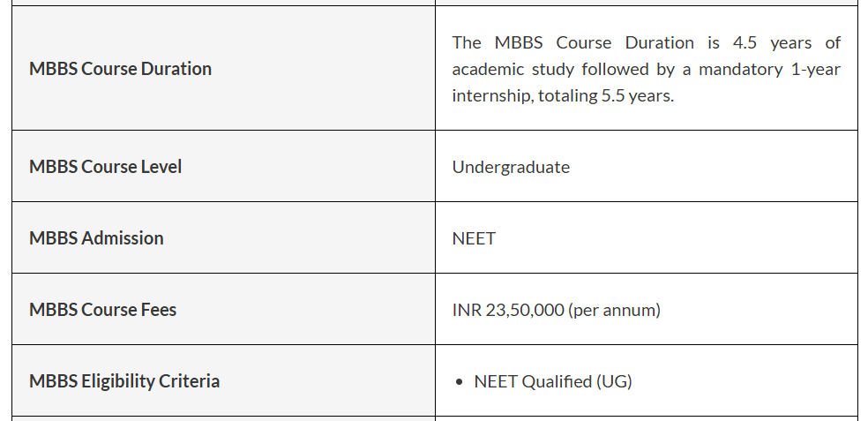The width and height of the screenshot is (868, 421).
Task: Click the MBBS Course Fees row label
Action: 102,310
